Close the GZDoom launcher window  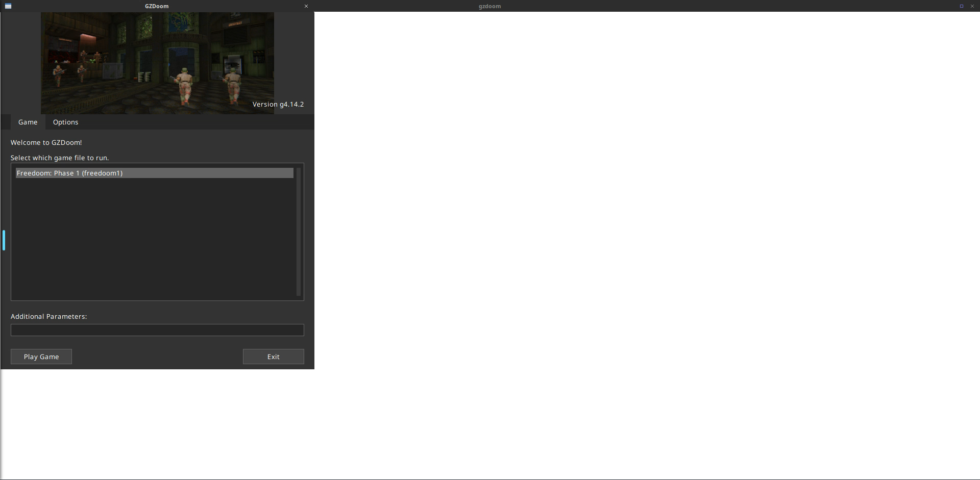tap(306, 6)
